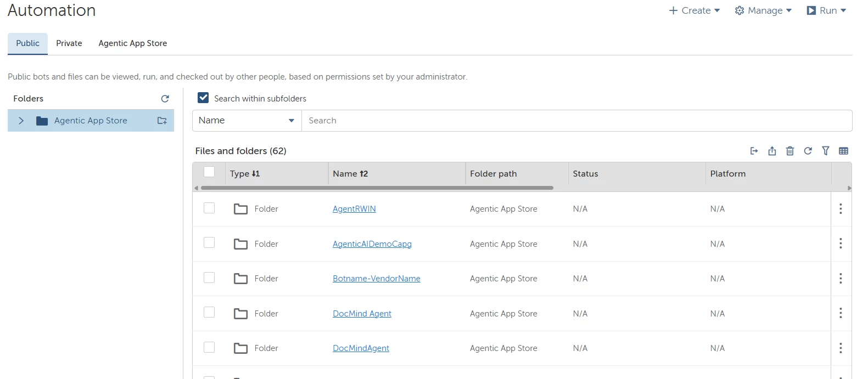Sort by the Name column header
868x379 pixels.
350,174
